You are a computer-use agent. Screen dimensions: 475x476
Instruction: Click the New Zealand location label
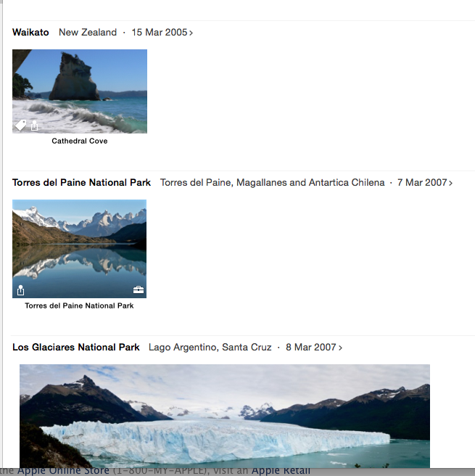(88, 32)
